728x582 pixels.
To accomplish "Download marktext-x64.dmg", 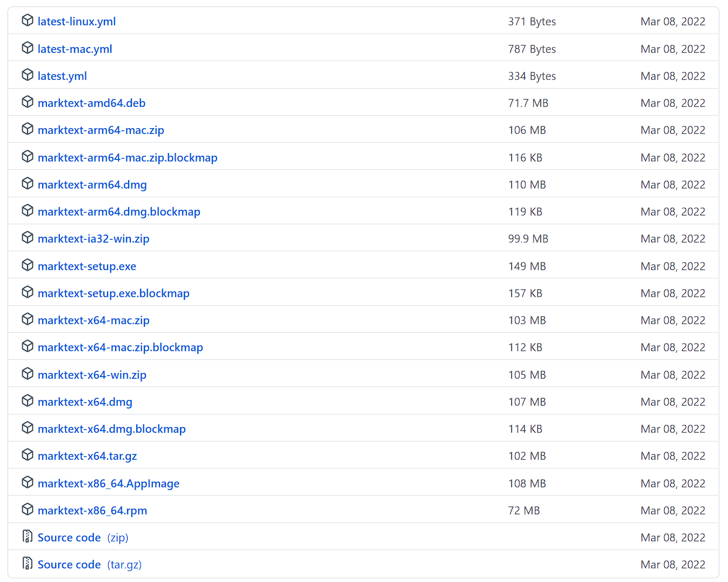I will [85, 402].
